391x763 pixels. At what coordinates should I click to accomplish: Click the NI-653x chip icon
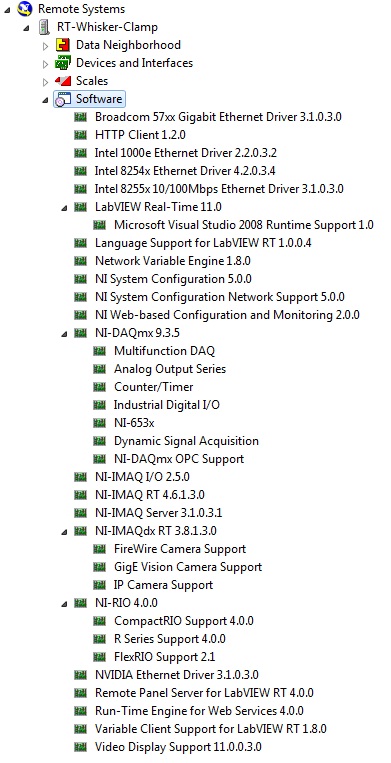100,423
